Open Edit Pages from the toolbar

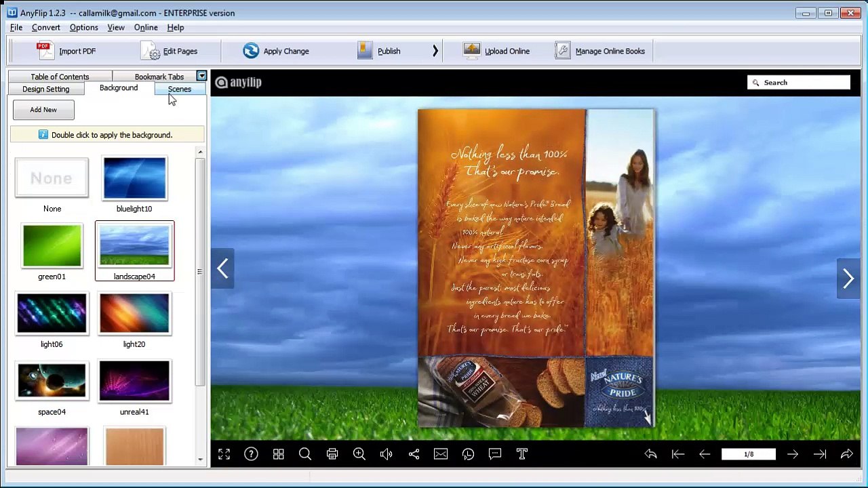[x=170, y=51]
